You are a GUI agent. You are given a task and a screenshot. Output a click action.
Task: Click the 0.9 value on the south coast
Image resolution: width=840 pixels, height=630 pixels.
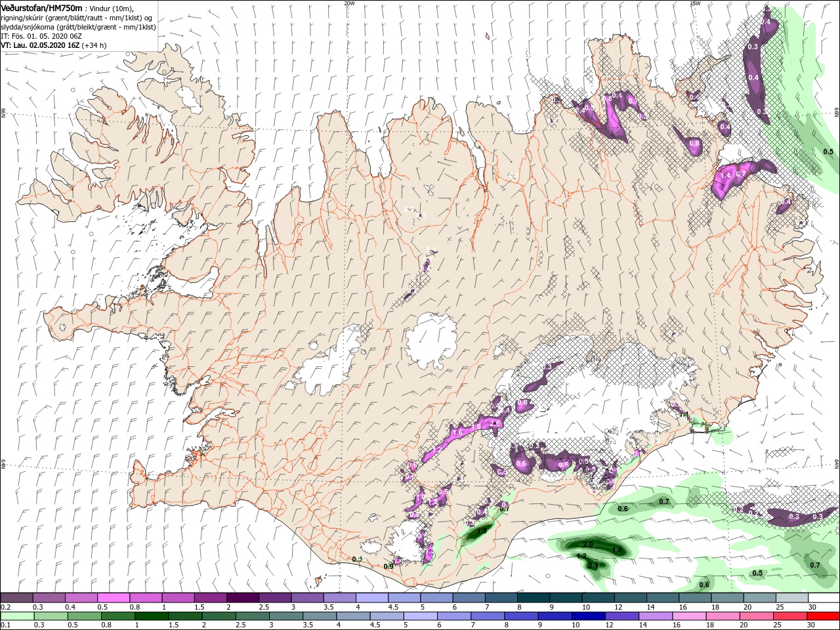click(x=388, y=566)
